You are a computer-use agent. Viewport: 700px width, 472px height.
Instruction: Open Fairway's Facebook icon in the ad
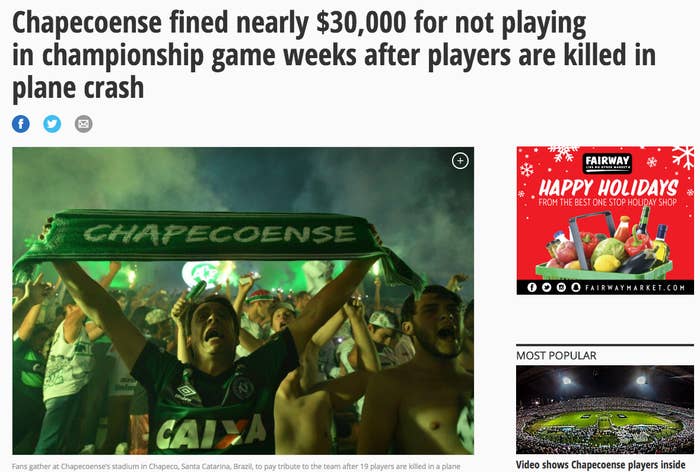(532, 287)
